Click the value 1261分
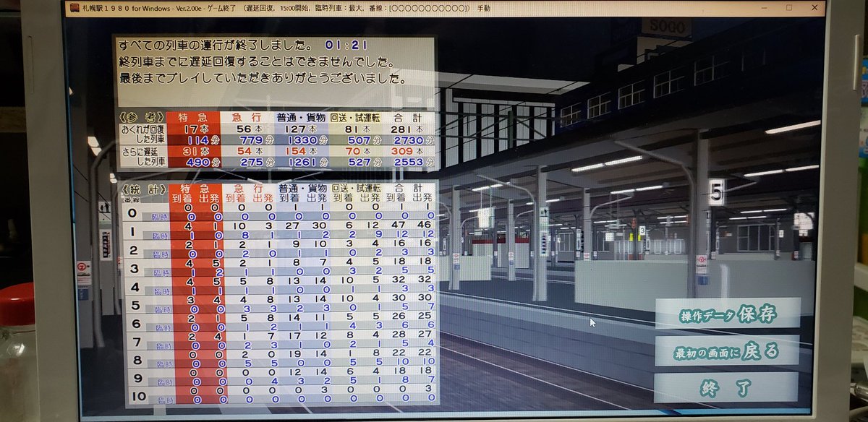This screenshot has height=422, width=868. pos(309,163)
